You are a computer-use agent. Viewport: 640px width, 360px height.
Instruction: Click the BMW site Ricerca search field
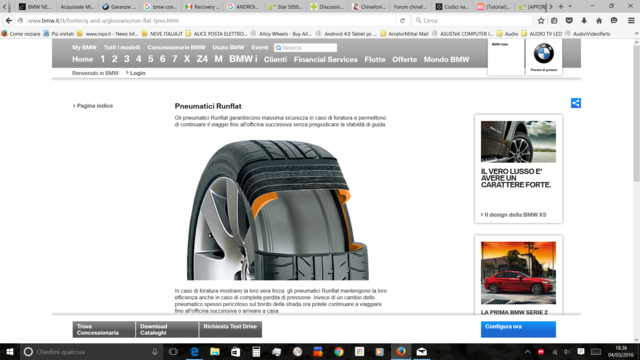click(305, 48)
